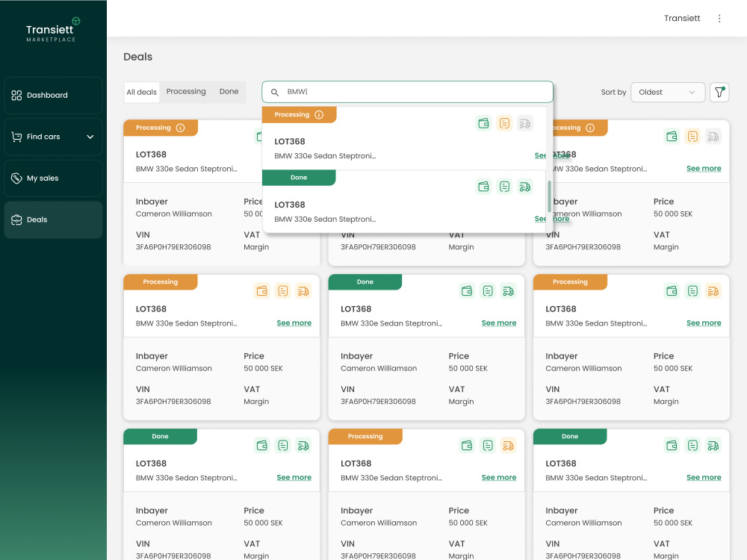The height and width of the screenshot is (560, 747).
Task: Open the Sort by Oldest dropdown
Action: (667, 93)
